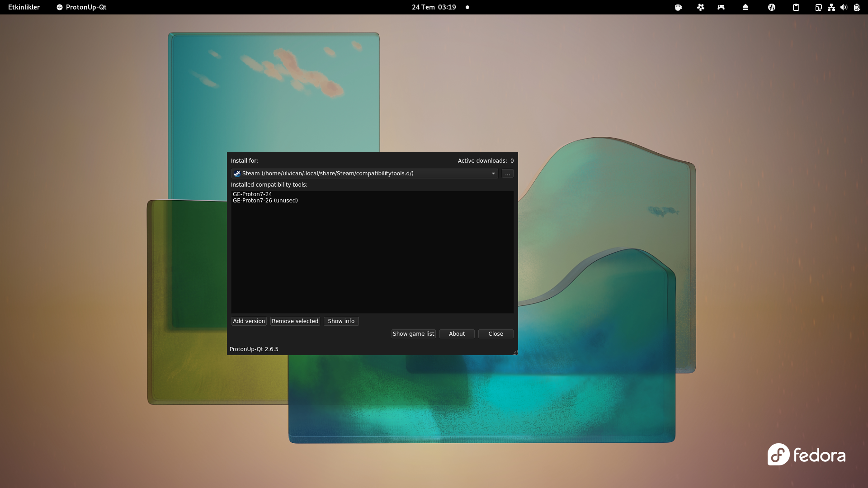868x488 pixels.
Task: Select GE-Proton7-26 (unused) in the tools list
Action: tap(265, 200)
